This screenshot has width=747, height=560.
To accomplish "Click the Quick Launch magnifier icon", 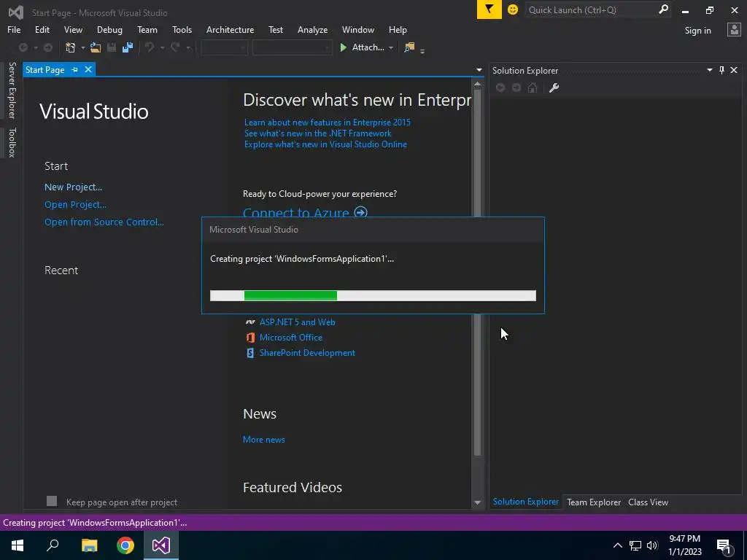I will [663, 9].
